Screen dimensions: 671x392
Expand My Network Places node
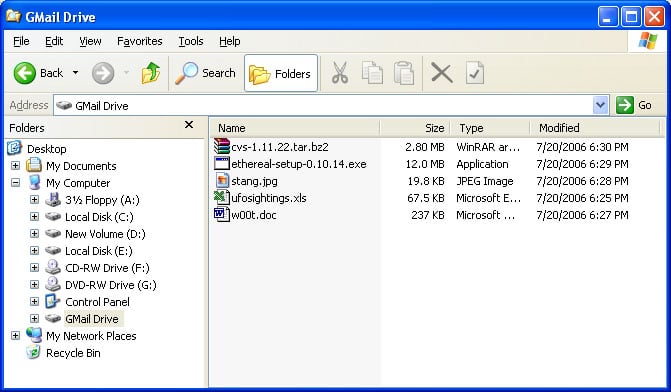pyautogui.click(x=15, y=336)
